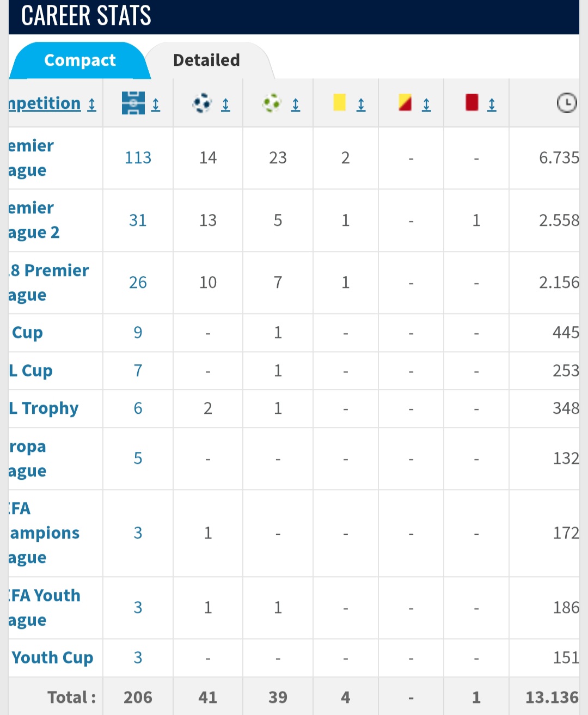Open the 113 Premier League appearances link
This screenshot has height=715, width=588.
(x=138, y=158)
